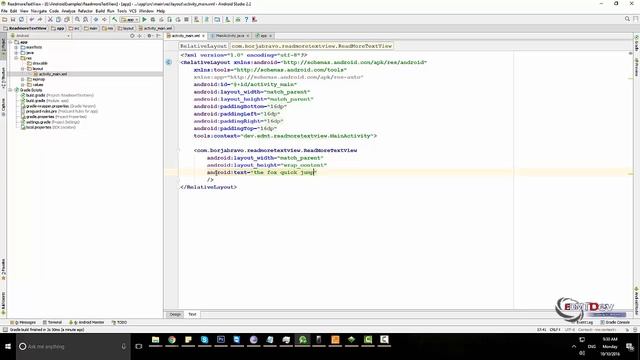Image resolution: width=640 pixels, height=360 pixels.
Task: Expand the mipmap folder node
Action: pyautogui.click(x=23, y=79)
